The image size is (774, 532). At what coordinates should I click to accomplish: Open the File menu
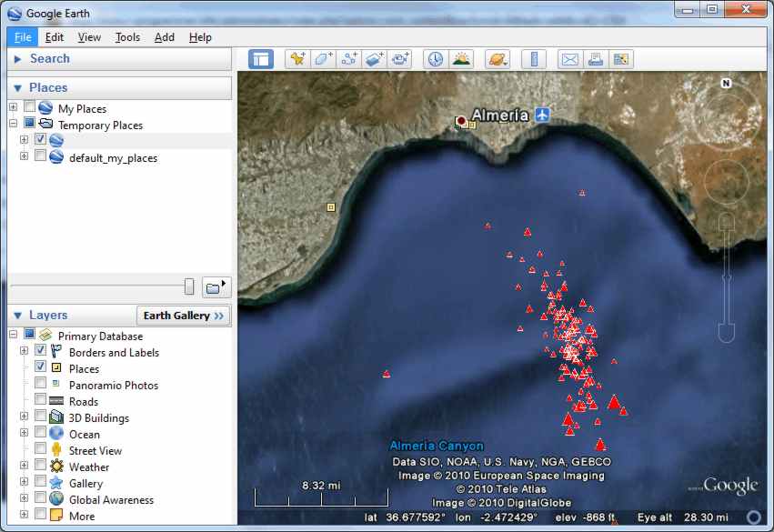23,37
